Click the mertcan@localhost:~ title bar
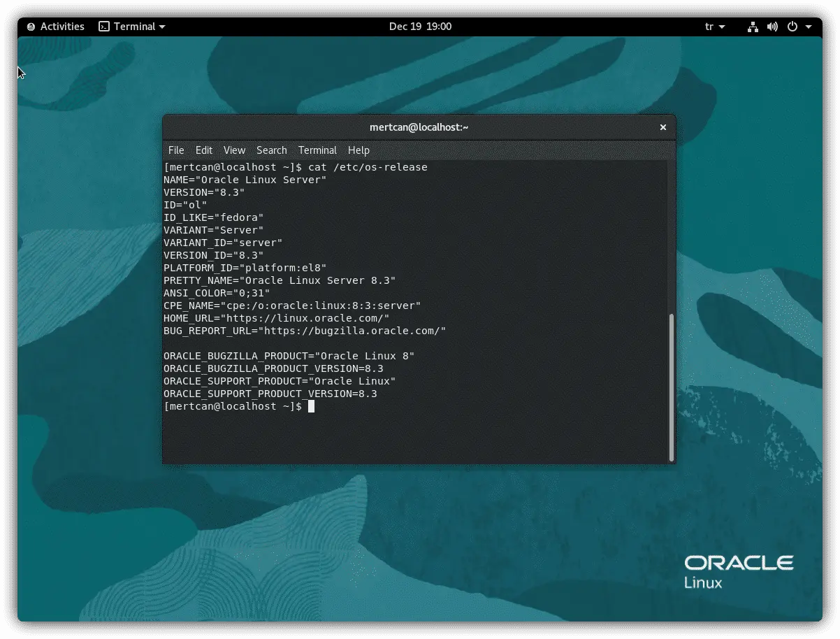This screenshot has height=639, width=840. tap(419, 127)
